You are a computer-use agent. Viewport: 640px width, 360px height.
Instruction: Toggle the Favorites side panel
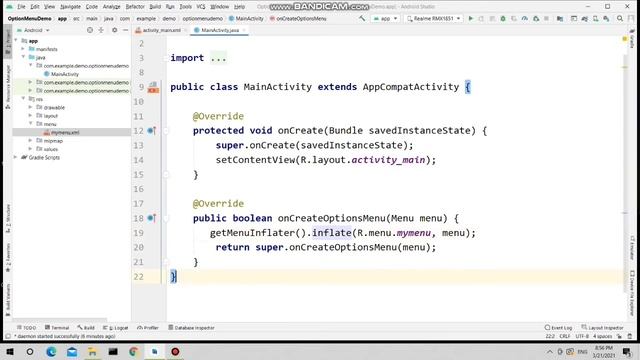click(x=8, y=257)
